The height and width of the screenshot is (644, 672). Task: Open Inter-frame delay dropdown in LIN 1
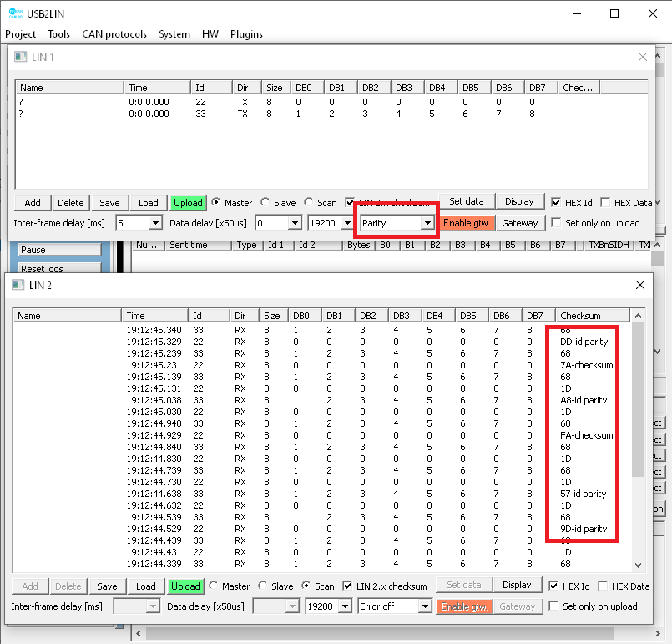[x=155, y=223]
